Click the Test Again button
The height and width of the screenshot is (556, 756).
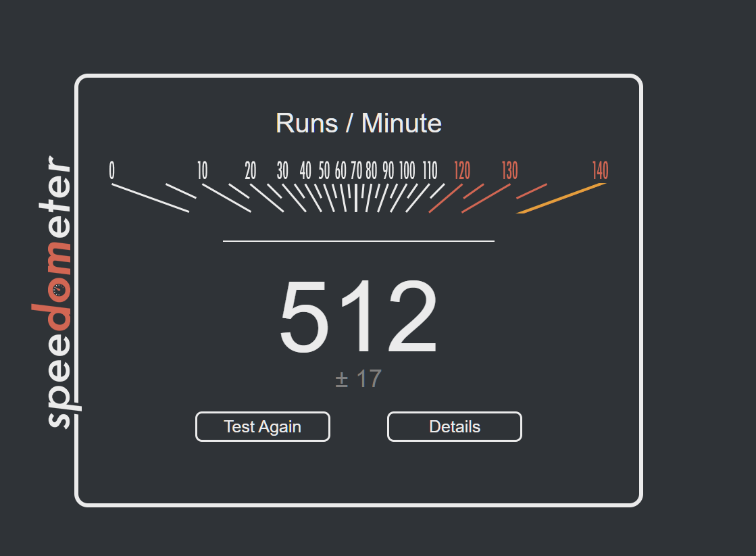263,427
